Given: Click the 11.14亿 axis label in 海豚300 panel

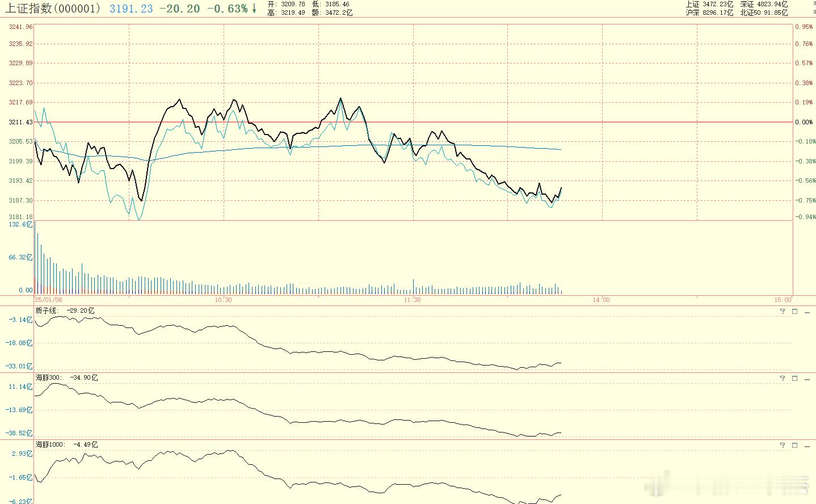Looking at the screenshot, I should click(x=22, y=387).
